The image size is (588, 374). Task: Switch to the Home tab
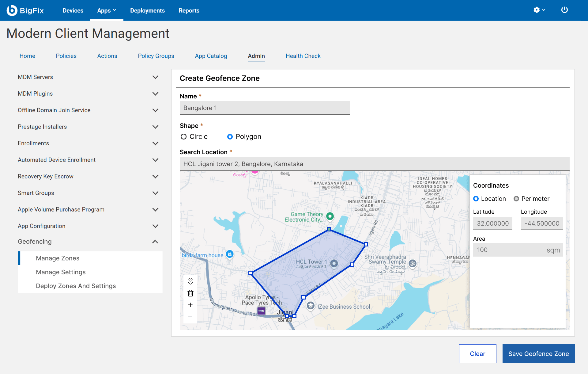click(27, 56)
